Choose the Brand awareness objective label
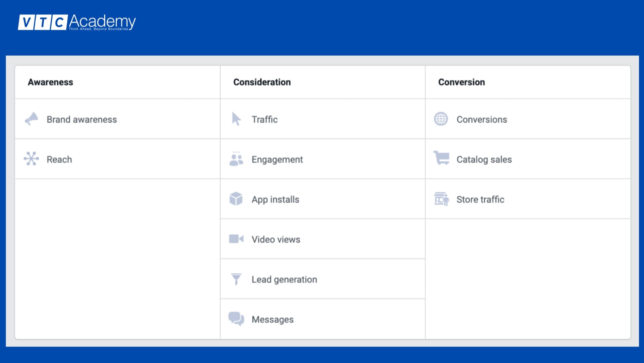This screenshot has width=644, height=363. coord(82,120)
